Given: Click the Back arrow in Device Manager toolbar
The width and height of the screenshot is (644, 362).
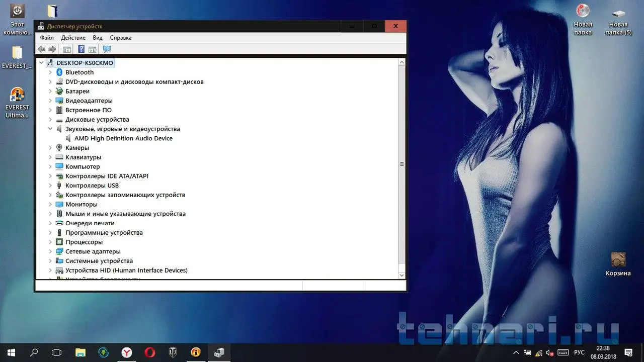Looking at the screenshot, I should coord(41,49).
